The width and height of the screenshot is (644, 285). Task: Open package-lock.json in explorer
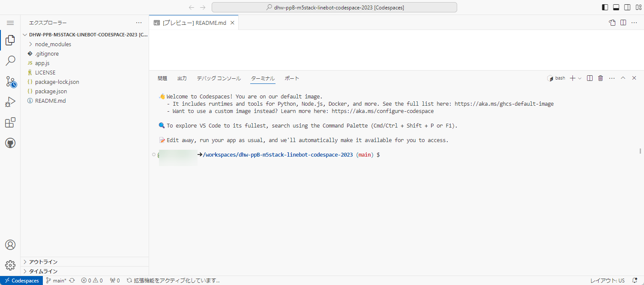[x=85, y=82]
